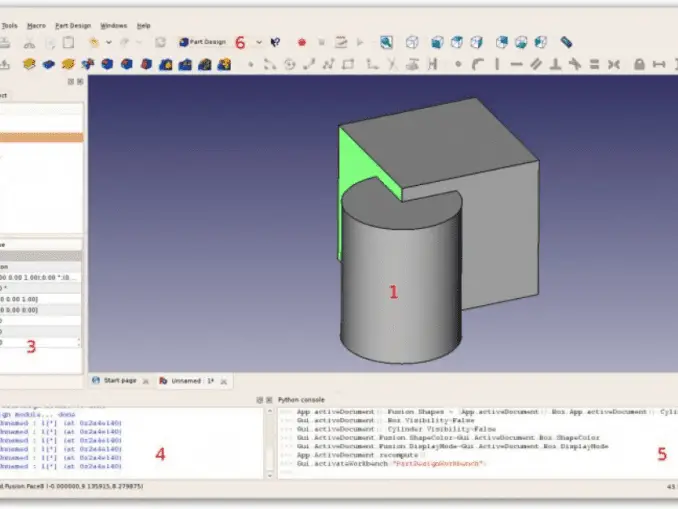Switch to axonometric view cube icon
This screenshot has width=678, height=509.
(x=412, y=42)
